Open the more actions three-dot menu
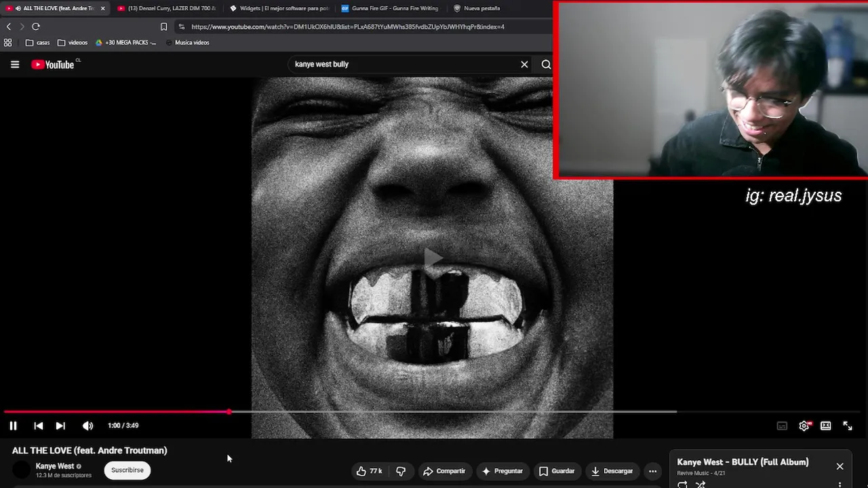This screenshot has height=488, width=868. (x=652, y=471)
